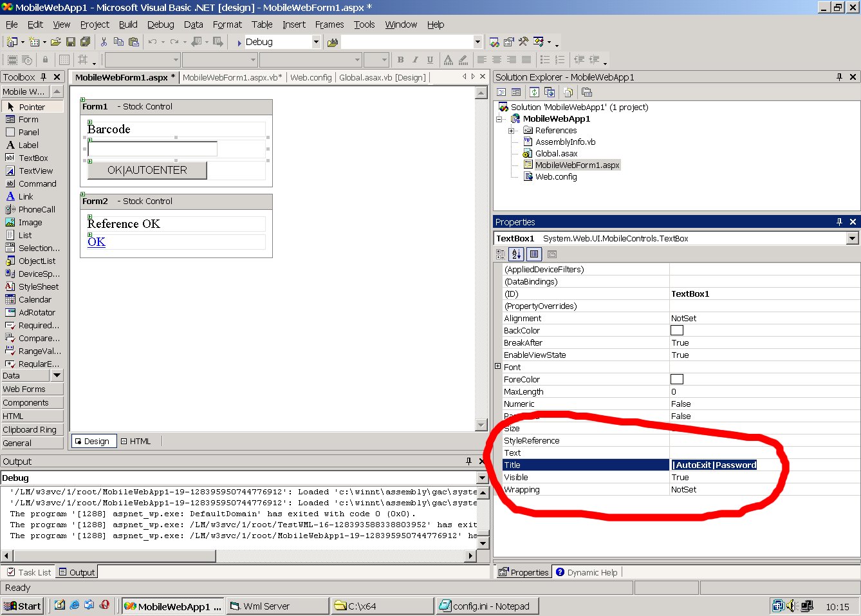This screenshot has width=861, height=616.
Task: Click the Open File toolbar icon
Action: 55,42
